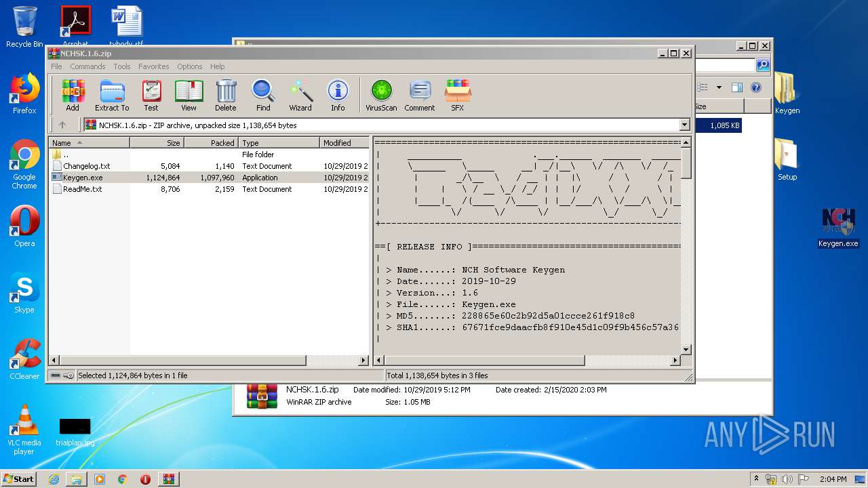Launch the Wizard tool
Image resolution: width=868 pixels, height=488 pixels.
point(300,96)
